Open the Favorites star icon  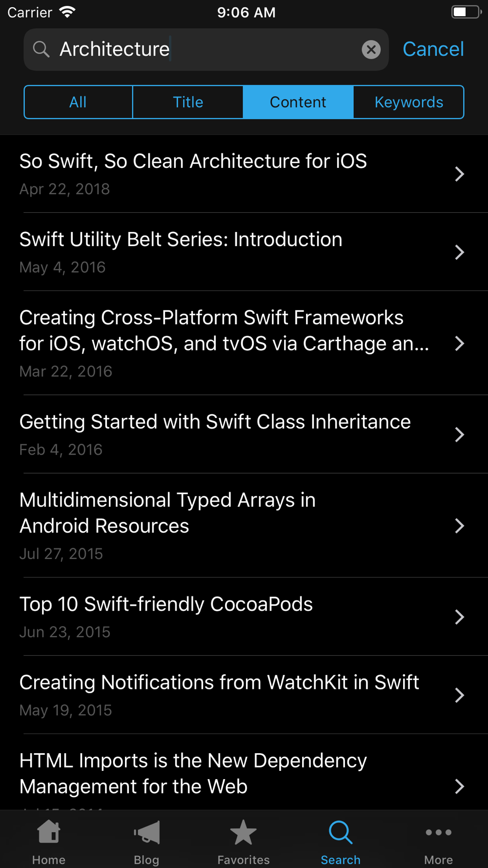(x=244, y=832)
